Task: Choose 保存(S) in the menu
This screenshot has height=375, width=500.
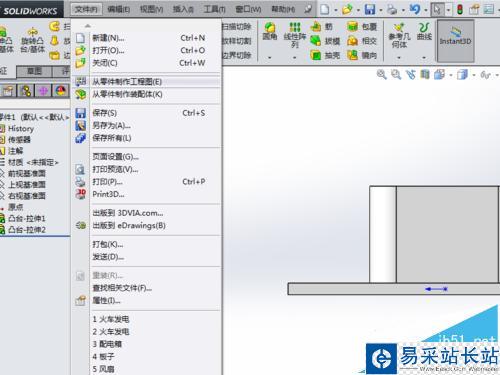Action: click(147, 113)
